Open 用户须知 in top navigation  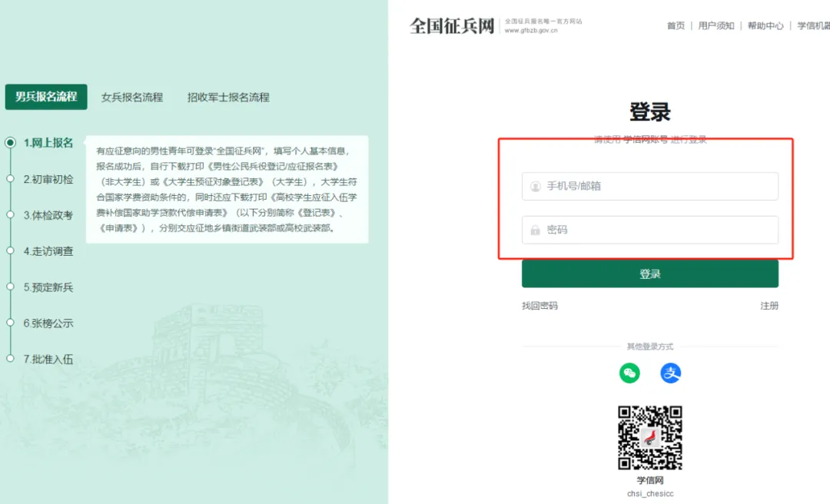pyautogui.click(x=715, y=25)
